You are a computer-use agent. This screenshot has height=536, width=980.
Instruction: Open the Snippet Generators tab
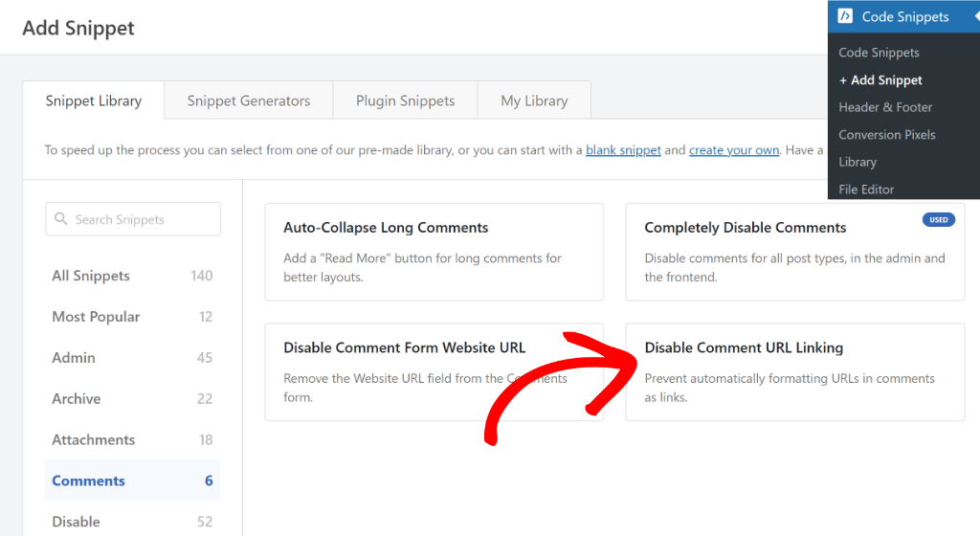click(x=249, y=100)
